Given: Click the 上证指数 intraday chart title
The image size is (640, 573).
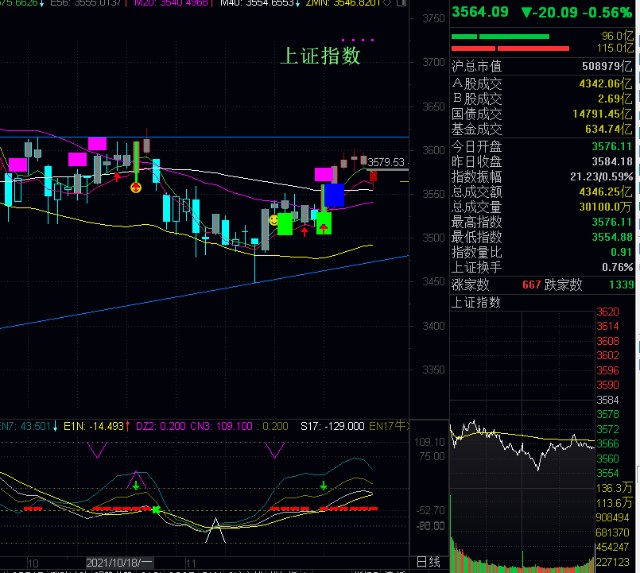Looking at the screenshot, I should pos(476,303).
